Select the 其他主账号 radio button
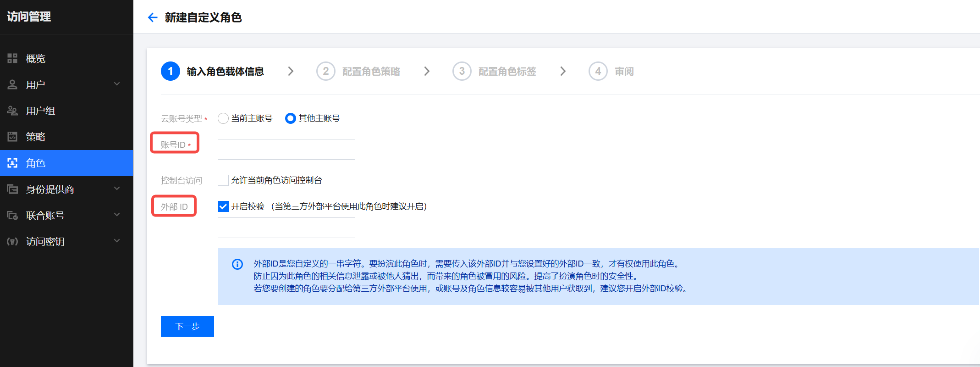This screenshot has height=367, width=980. tap(290, 118)
